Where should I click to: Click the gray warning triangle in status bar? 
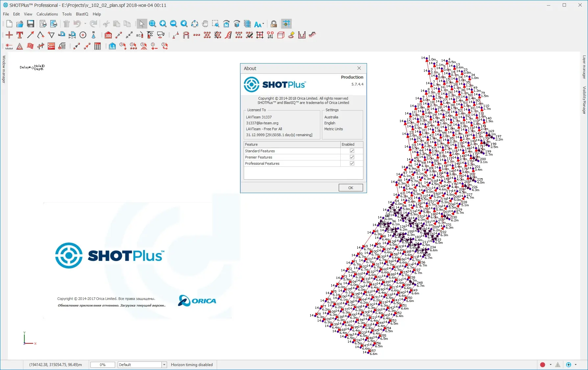click(558, 364)
